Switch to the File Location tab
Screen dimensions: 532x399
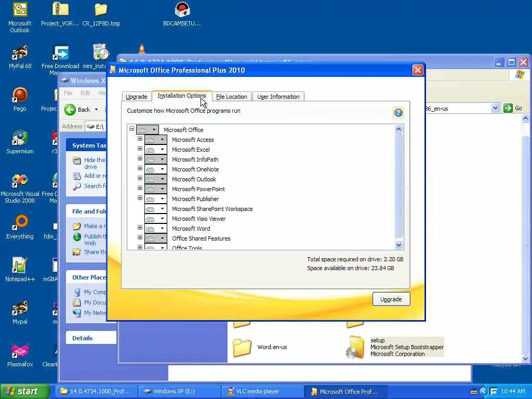232,97
